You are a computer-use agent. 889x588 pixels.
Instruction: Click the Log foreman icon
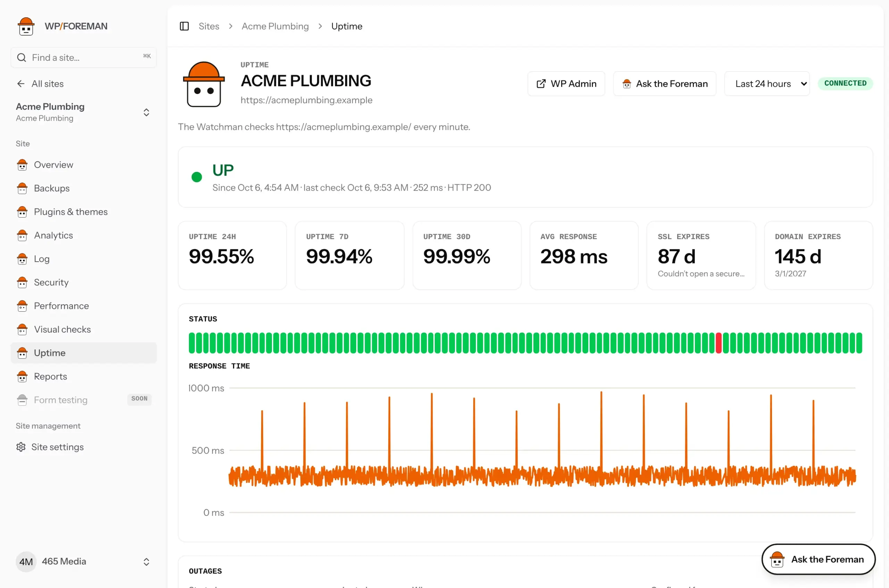coord(22,259)
